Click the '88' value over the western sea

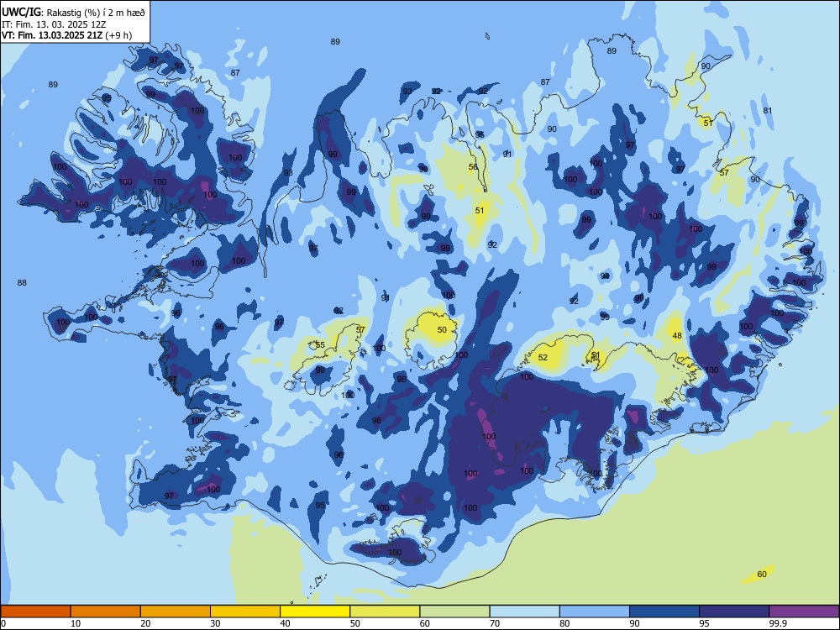coord(22,282)
